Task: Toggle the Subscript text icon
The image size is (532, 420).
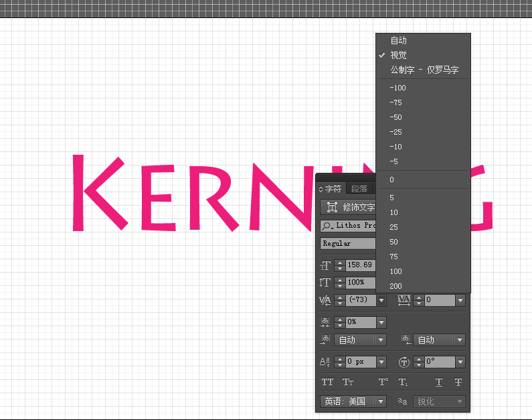Action: coord(404,382)
